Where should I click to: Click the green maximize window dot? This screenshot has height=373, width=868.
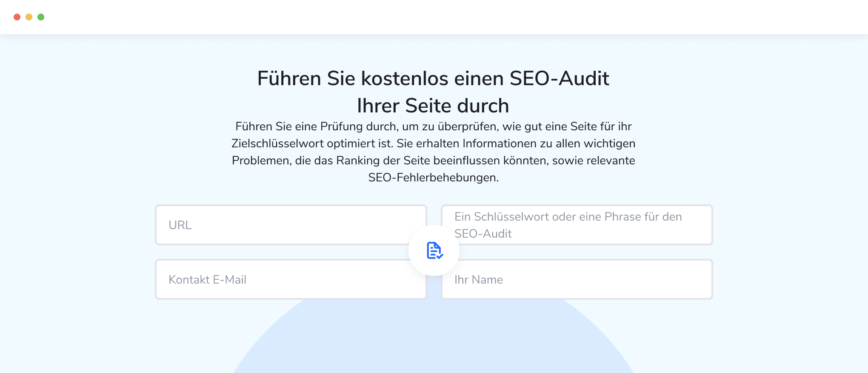41,17
